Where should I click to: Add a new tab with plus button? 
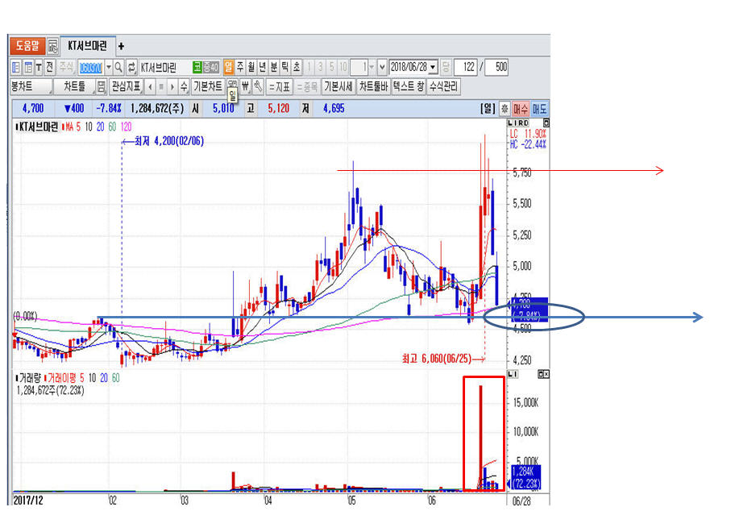(x=121, y=46)
